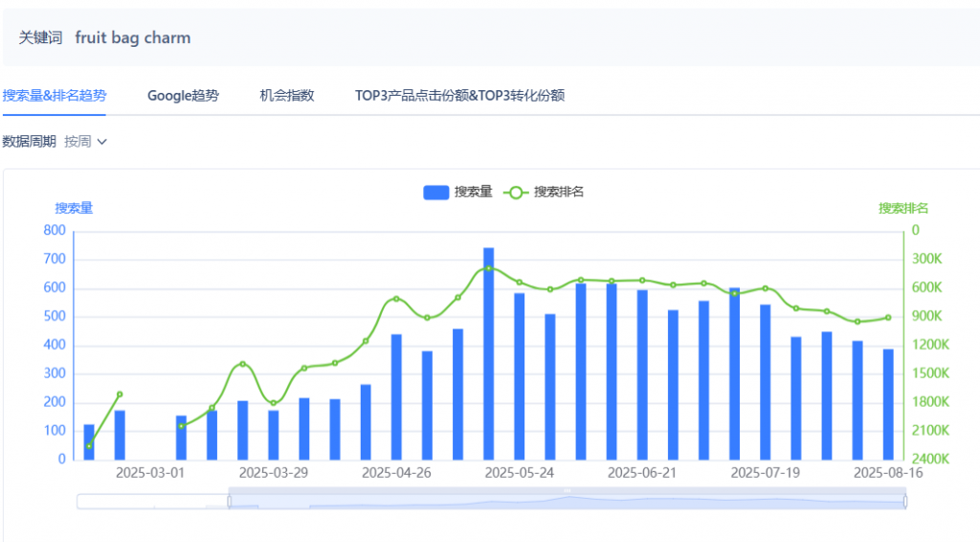Click the left zoom slider handle
This screenshot has width=980, height=542.
point(230,502)
